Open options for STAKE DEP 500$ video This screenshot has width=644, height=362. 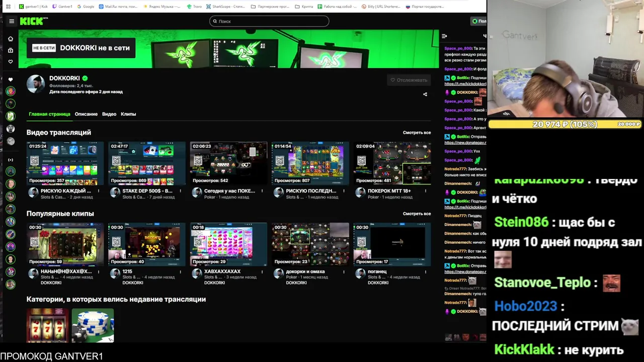180,191
